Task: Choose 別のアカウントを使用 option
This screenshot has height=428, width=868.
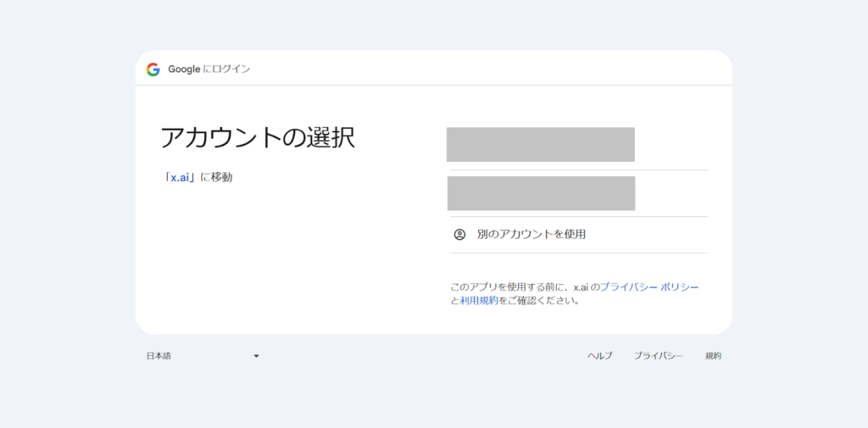Action: click(x=578, y=235)
